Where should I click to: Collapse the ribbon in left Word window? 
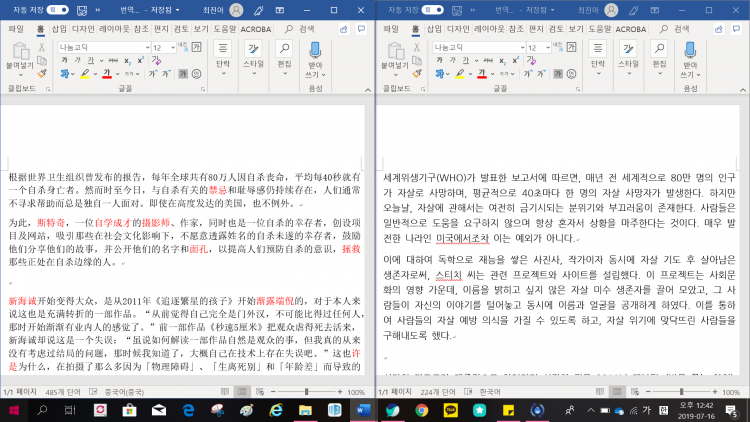point(368,89)
